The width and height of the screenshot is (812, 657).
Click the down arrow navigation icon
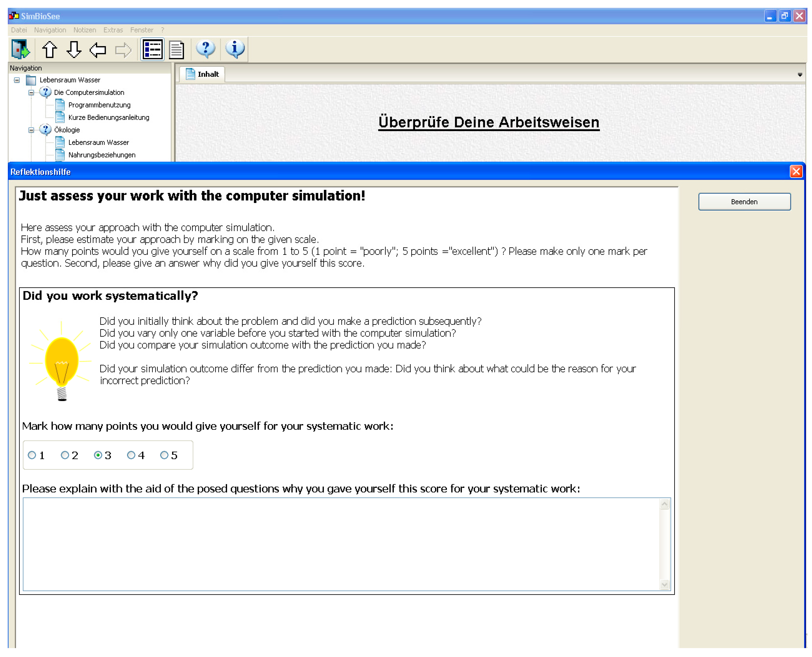(x=74, y=50)
